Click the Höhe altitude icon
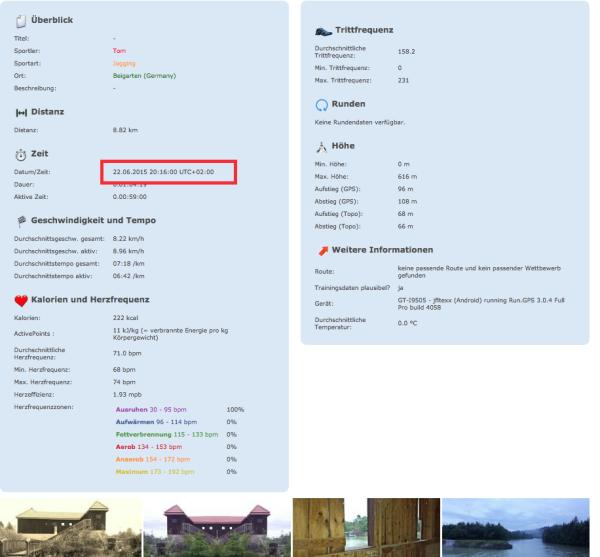The width and height of the screenshot is (600, 557). coord(321,146)
